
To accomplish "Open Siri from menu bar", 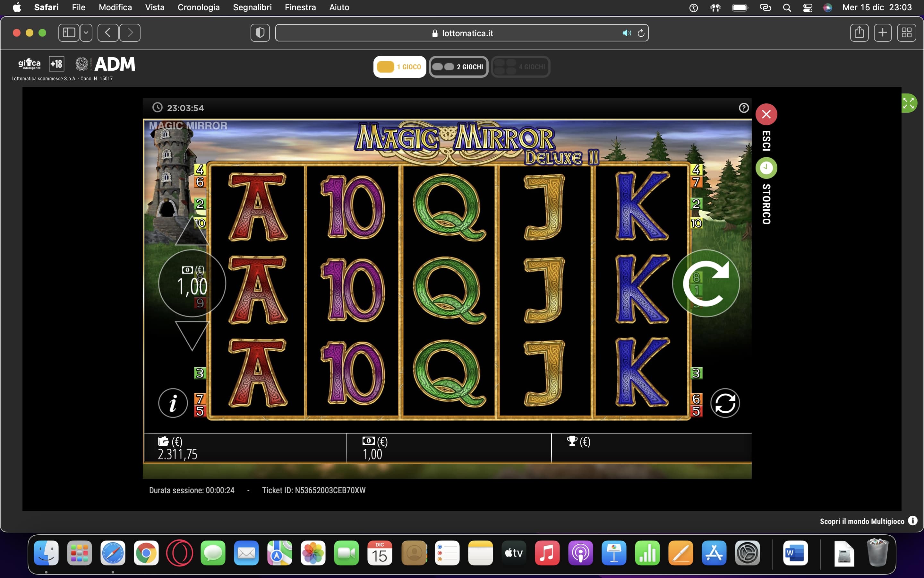I will coord(827,8).
